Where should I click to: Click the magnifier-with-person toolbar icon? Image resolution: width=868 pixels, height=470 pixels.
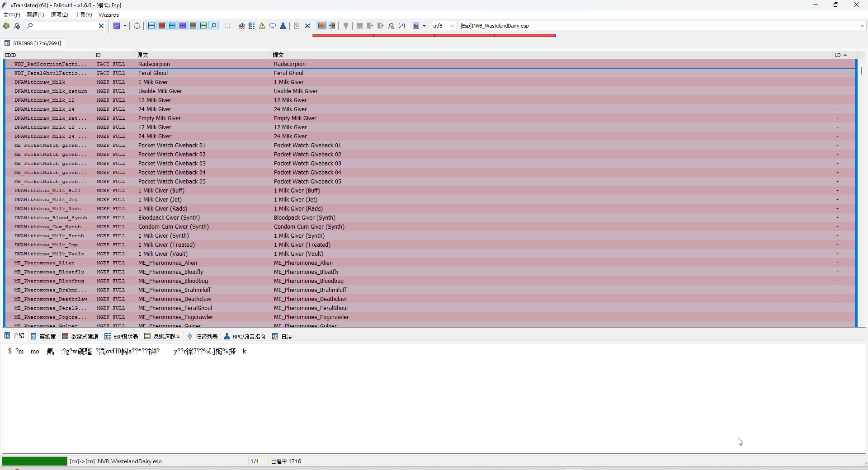coord(391,26)
